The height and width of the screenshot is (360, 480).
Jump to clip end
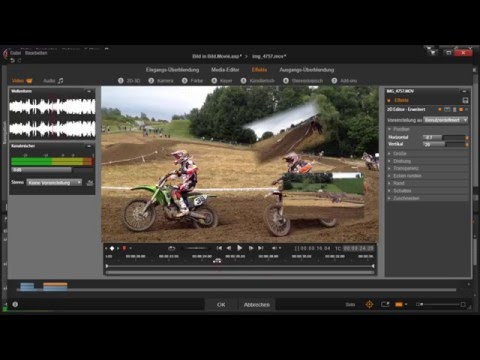(261, 248)
